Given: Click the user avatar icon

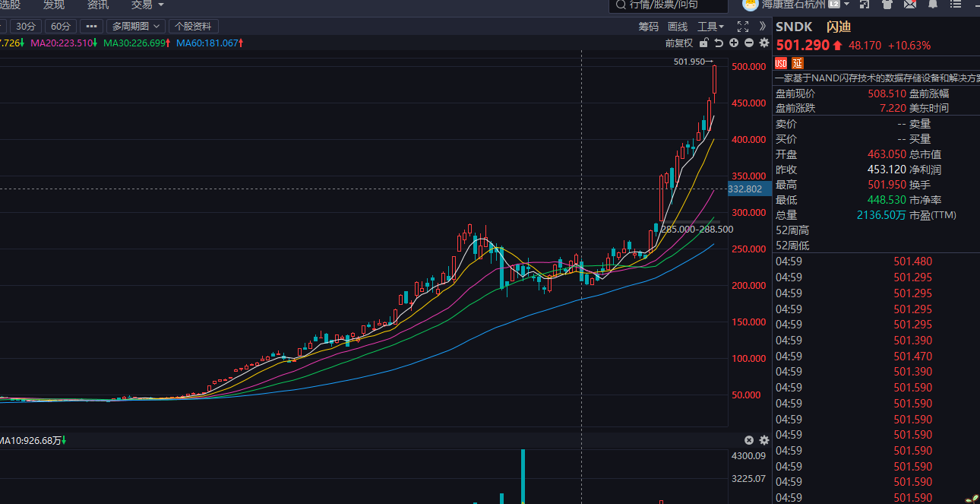Looking at the screenshot, I should (750, 5).
